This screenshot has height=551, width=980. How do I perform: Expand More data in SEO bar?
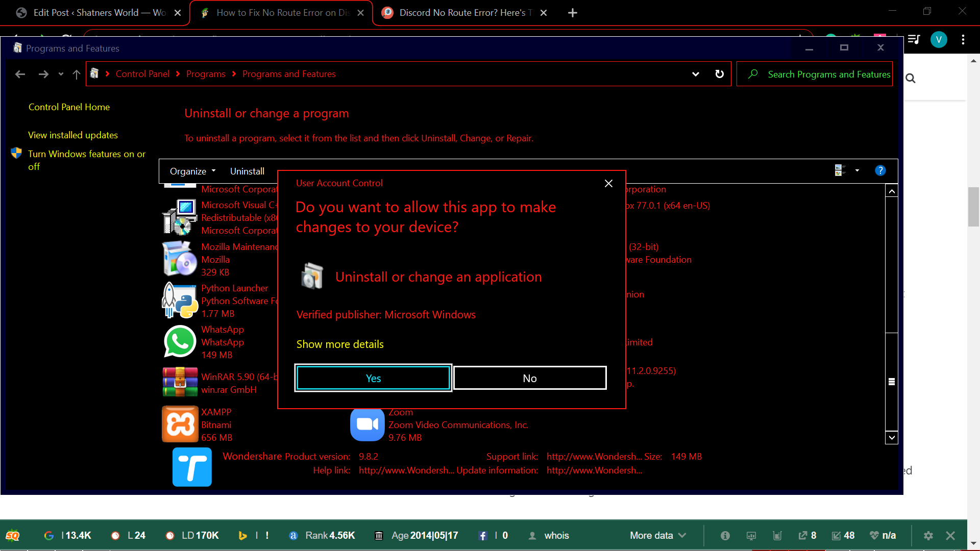[658, 536]
